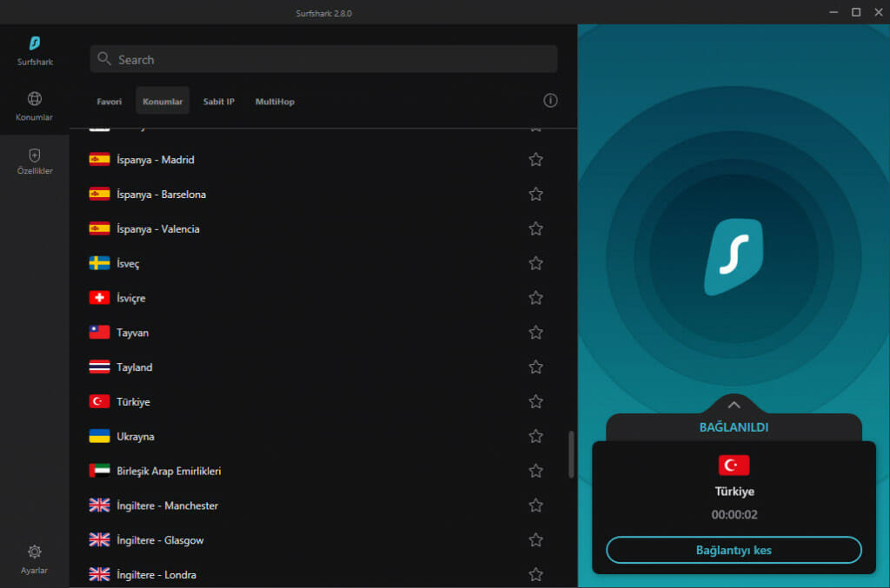The width and height of the screenshot is (890, 588).
Task: Click Turkey flag in connection panel
Action: tap(734, 466)
